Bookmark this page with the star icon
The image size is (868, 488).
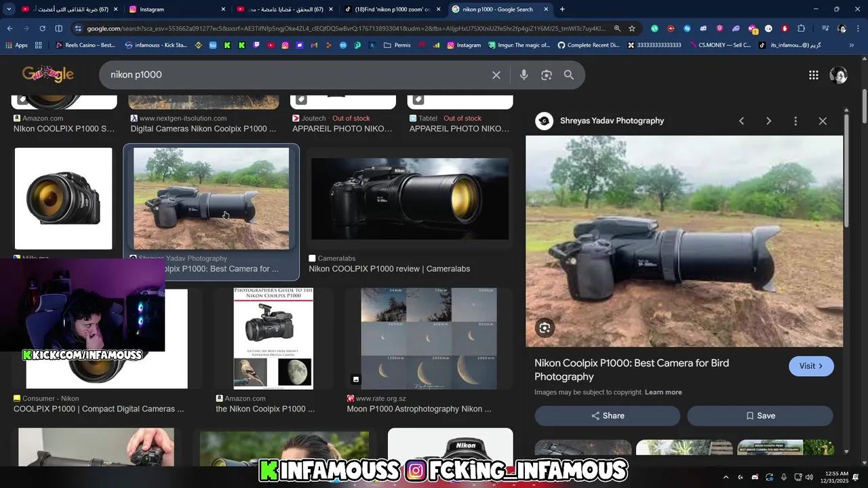coord(632,28)
